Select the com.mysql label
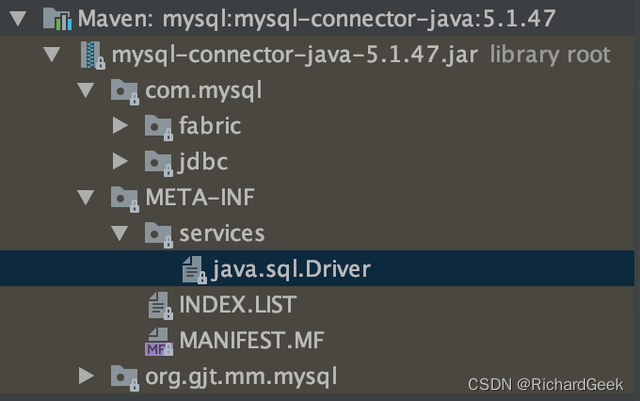 [204, 91]
